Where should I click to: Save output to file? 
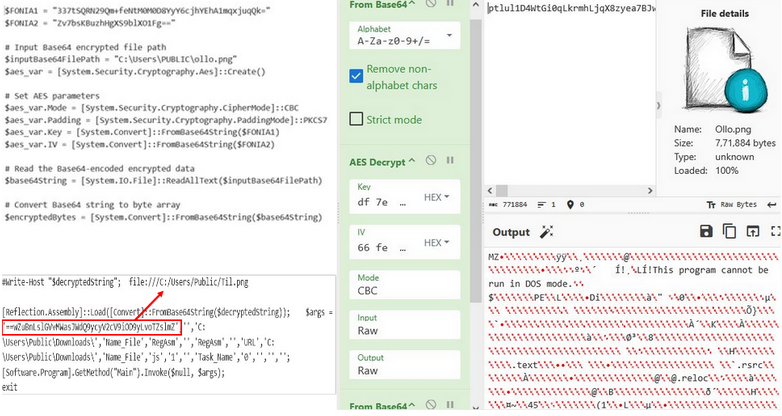point(706,231)
